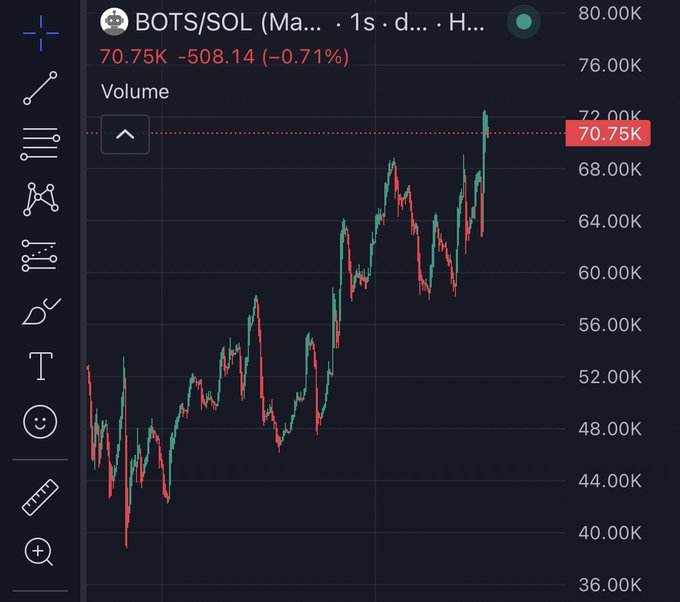Click the 80.00K price axis label
680x602 pixels.
tap(610, 13)
